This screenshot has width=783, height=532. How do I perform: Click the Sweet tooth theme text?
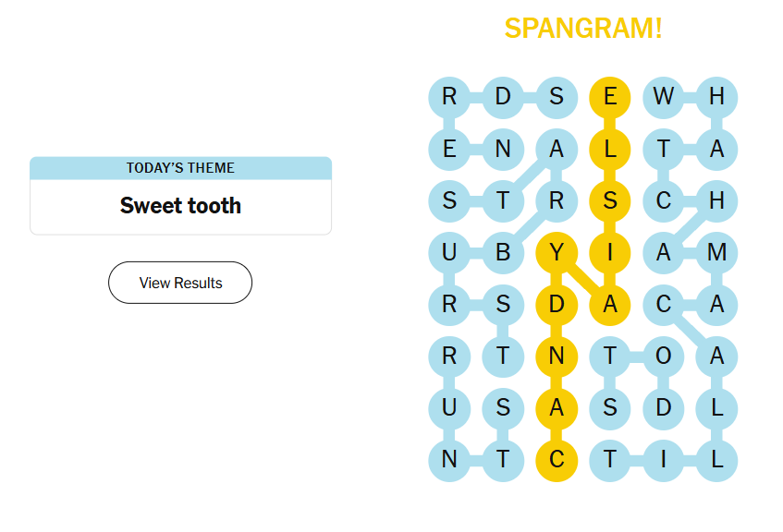point(180,205)
